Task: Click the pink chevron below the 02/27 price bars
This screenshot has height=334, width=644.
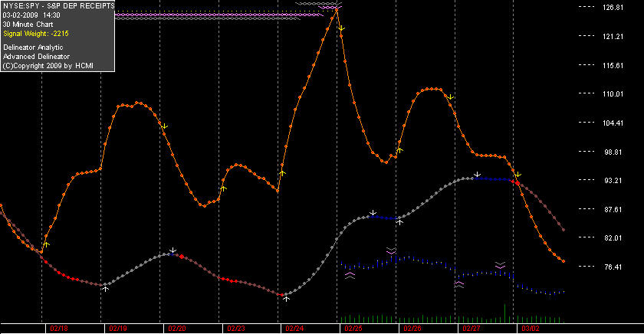Action: click(458, 284)
